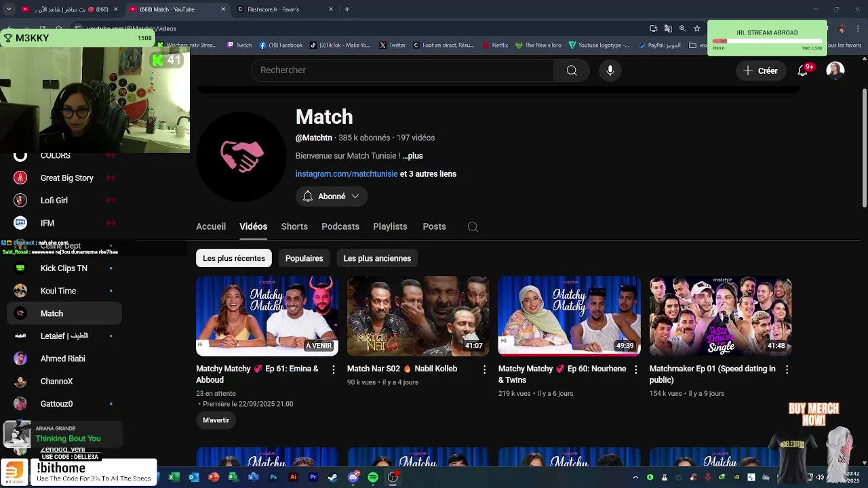Play Matchmaker Ep 01 thumbnail
Image resolution: width=868 pixels, height=488 pixels.
click(x=721, y=316)
